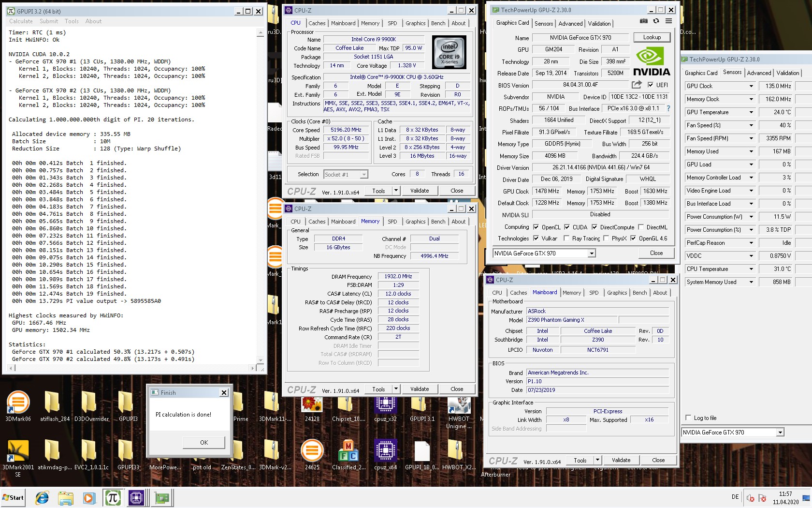The image size is (812, 508).
Task: Toggle the Vulkan checkbox
Action: (536, 238)
